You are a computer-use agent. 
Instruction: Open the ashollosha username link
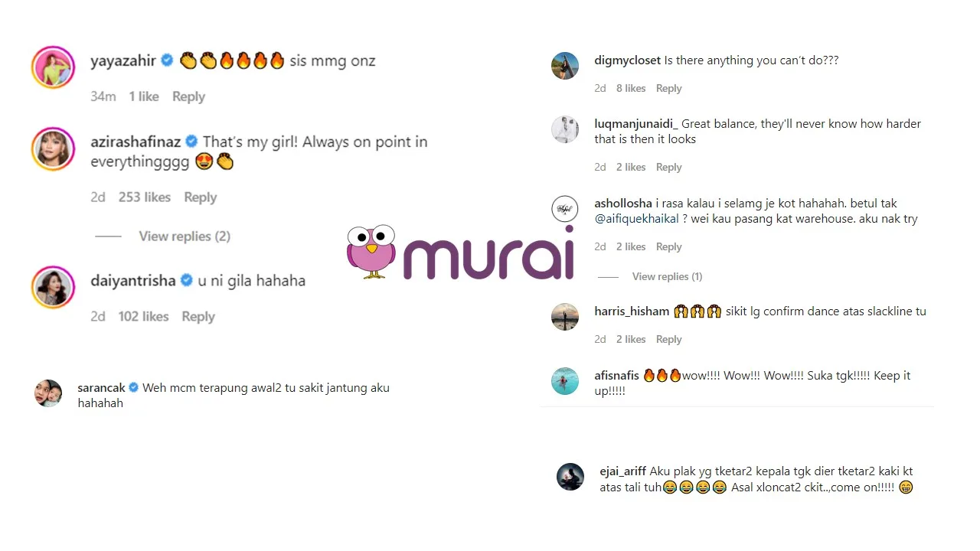pos(623,204)
